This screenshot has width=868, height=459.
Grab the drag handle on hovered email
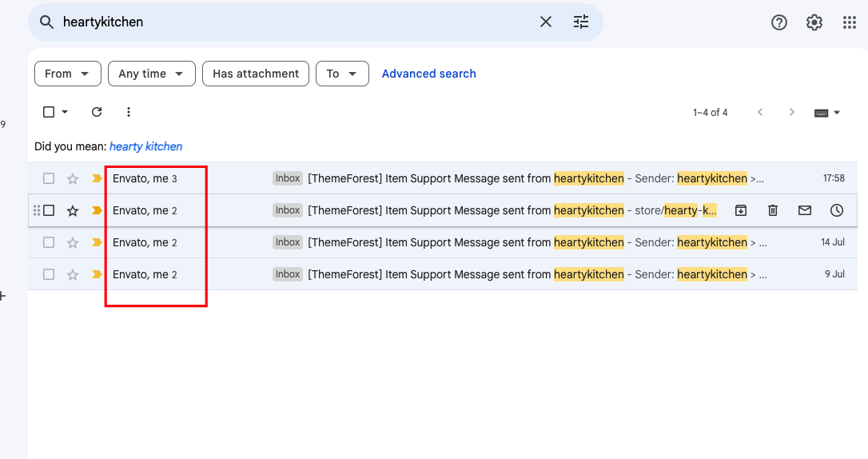[x=37, y=210]
